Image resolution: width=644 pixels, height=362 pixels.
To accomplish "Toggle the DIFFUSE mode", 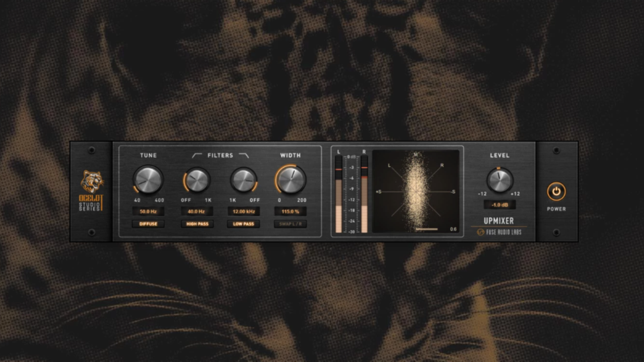I will [148, 224].
